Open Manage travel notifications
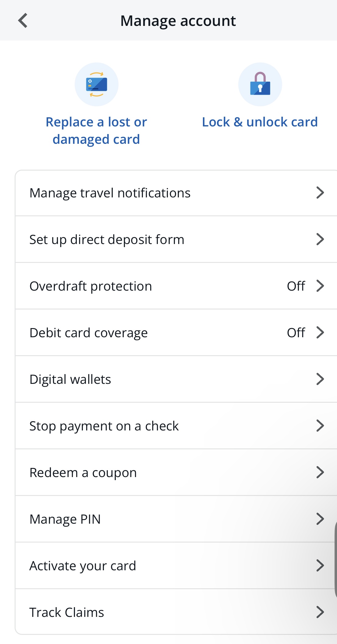The image size is (337, 644). [110, 193]
